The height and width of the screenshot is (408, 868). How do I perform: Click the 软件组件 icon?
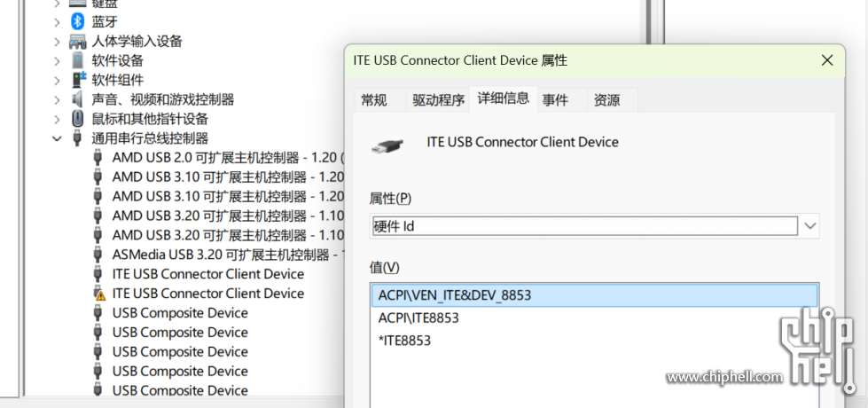[79, 79]
